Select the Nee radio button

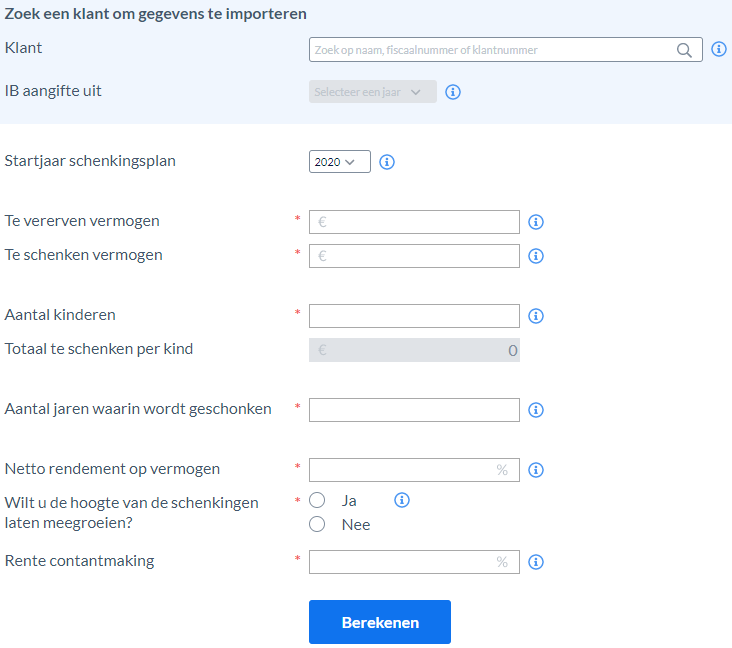click(x=317, y=524)
